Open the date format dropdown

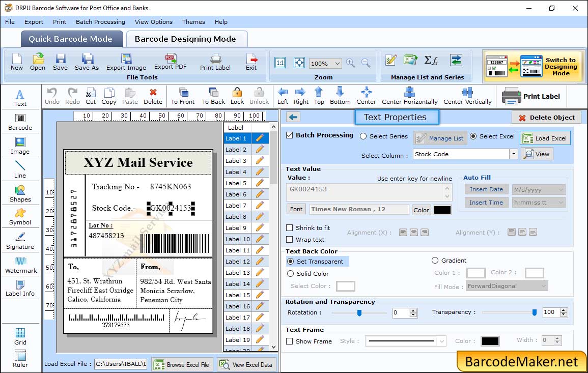(561, 190)
